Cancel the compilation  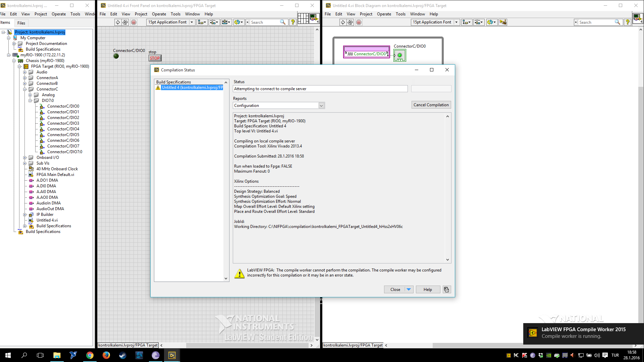click(431, 105)
